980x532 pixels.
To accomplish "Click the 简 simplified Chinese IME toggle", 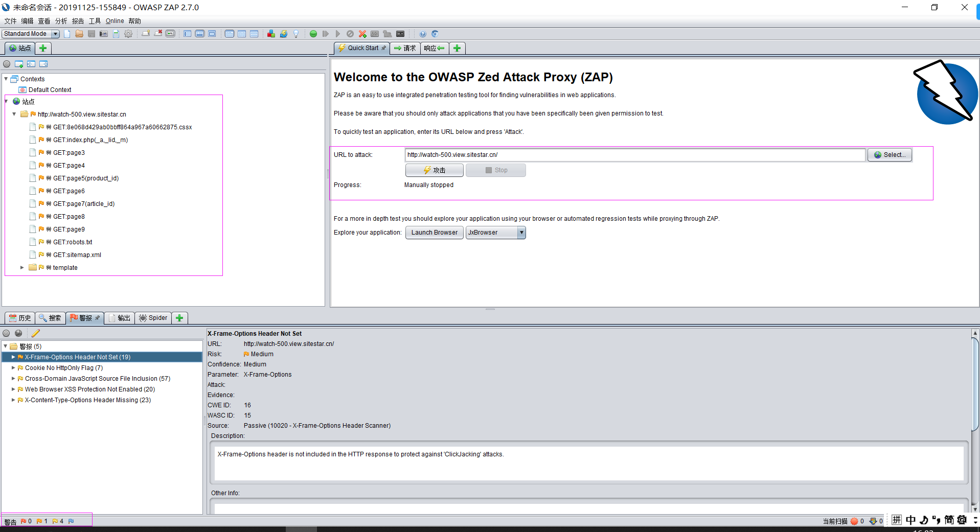I will pyautogui.click(x=949, y=520).
